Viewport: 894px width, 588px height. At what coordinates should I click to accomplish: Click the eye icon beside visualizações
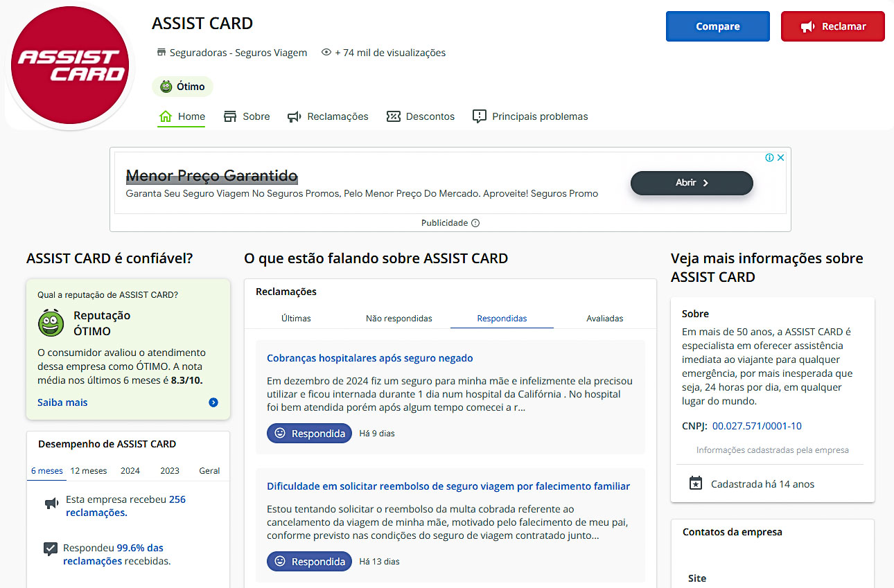click(326, 53)
